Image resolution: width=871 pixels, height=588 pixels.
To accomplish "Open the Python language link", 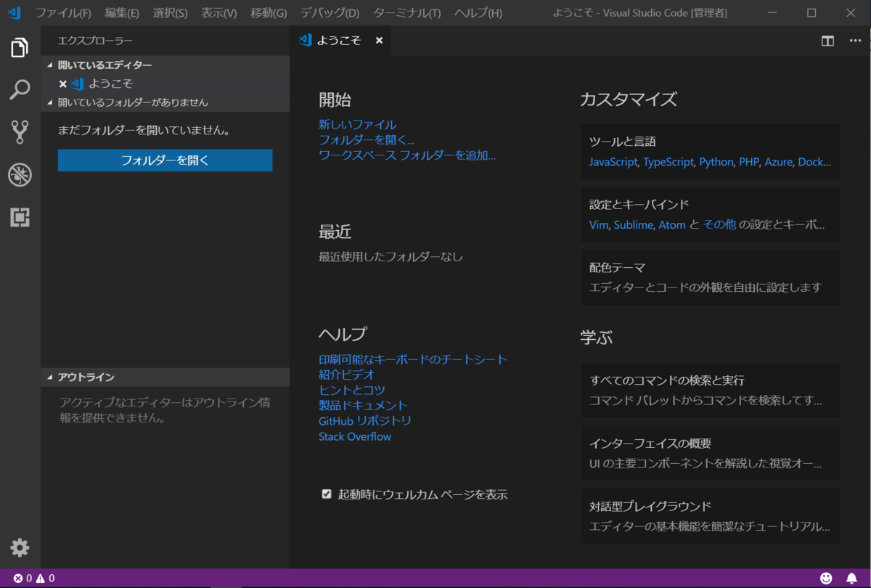I will click(716, 162).
